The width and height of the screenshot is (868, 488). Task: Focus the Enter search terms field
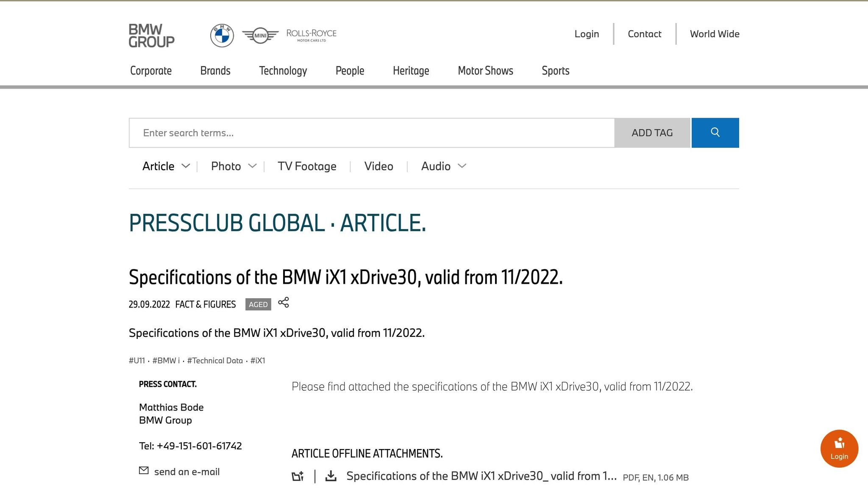[x=371, y=133]
